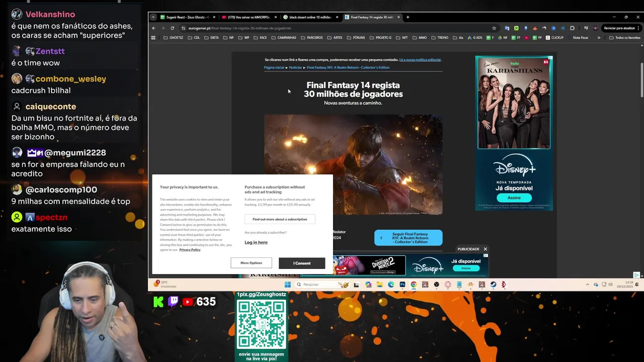The image size is (644, 362).
Task: Open the Chrome tab search dropdown arrow
Action: 153,17
